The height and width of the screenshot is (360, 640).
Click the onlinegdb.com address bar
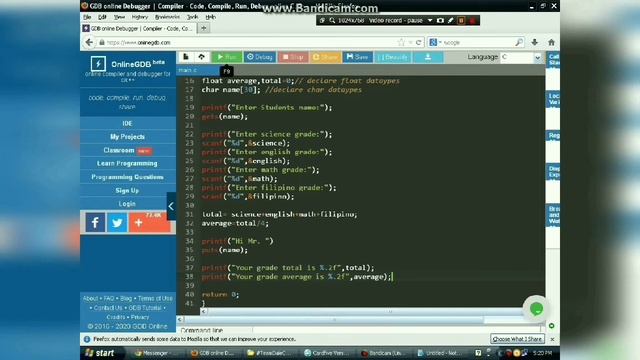[249, 42]
